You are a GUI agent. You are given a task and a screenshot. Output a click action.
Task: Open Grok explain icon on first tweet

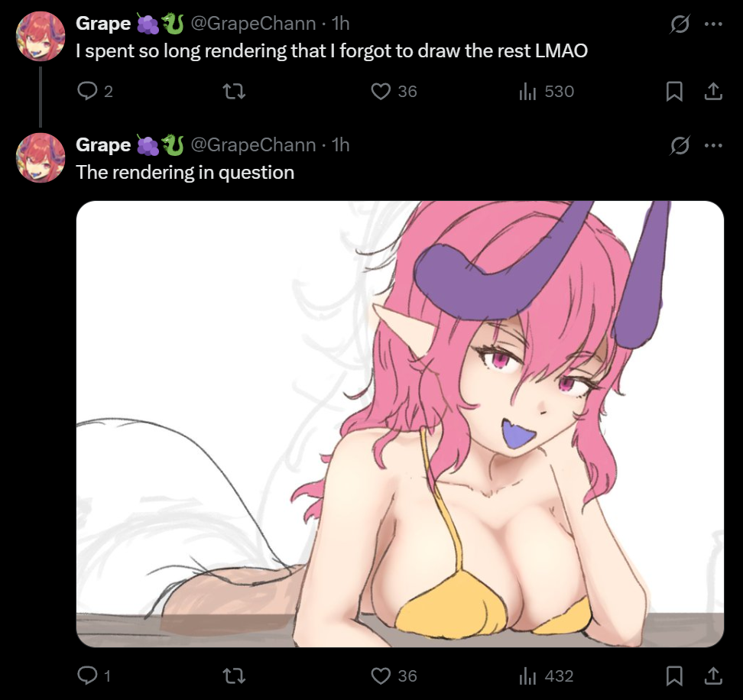pyautogui.click(x=680, y=24)
